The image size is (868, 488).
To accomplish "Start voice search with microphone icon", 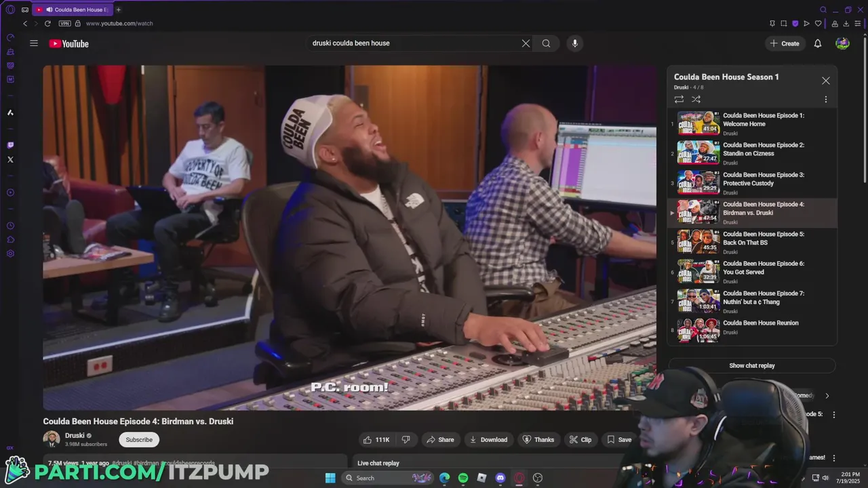I will pos(575,43).
